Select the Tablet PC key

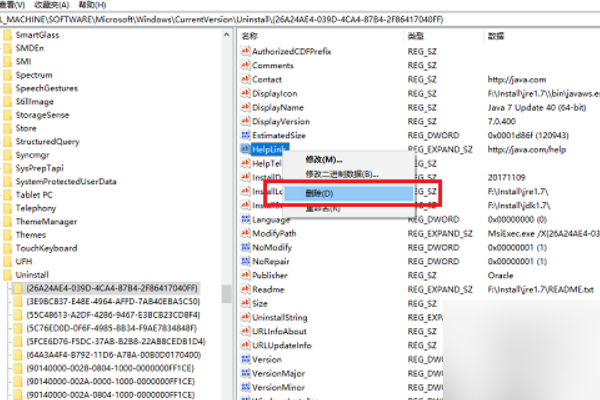[x=34, y=195]
